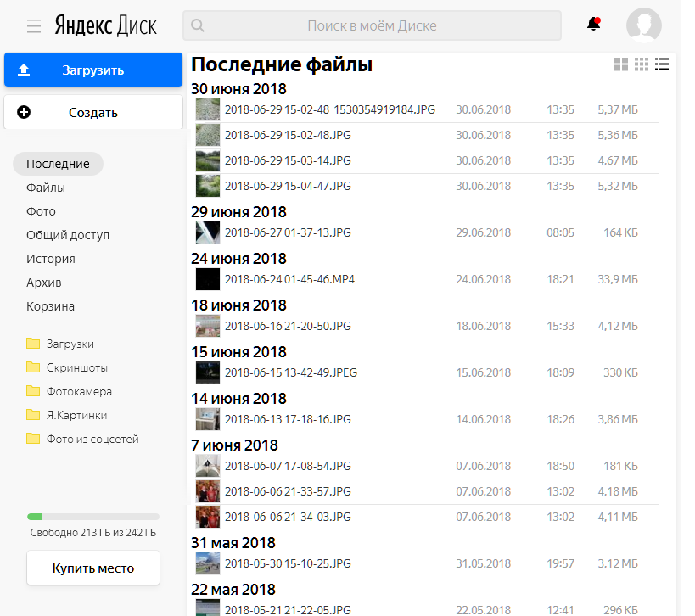
Task: Open the hamburger menu icon
Action: pos(34,26)
